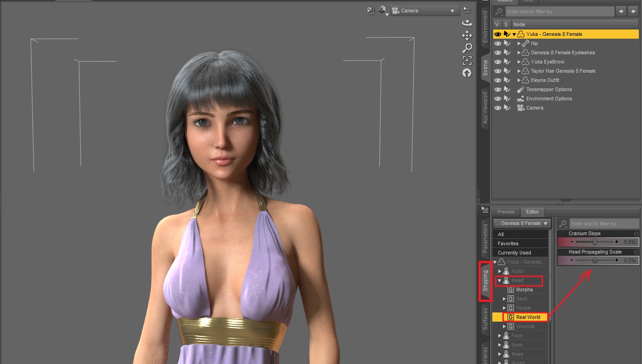Viewport: 642px width, 364px height.
Task: Open the Environment side tab
Action: point(485,28)
